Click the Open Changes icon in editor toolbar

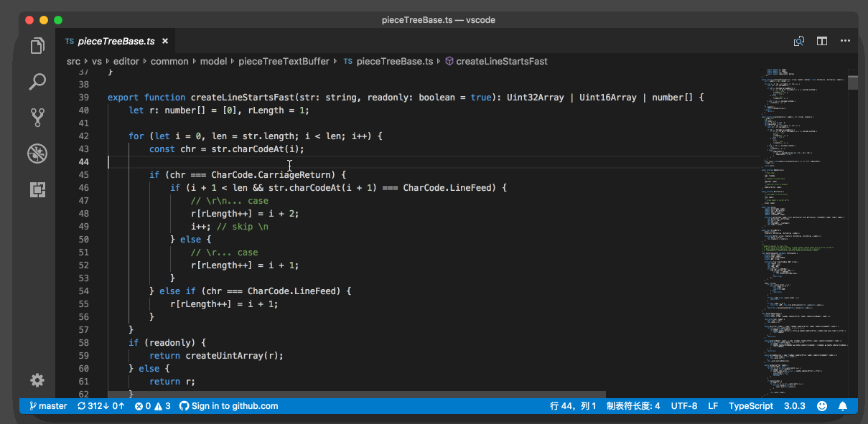(x=799, y=42)
